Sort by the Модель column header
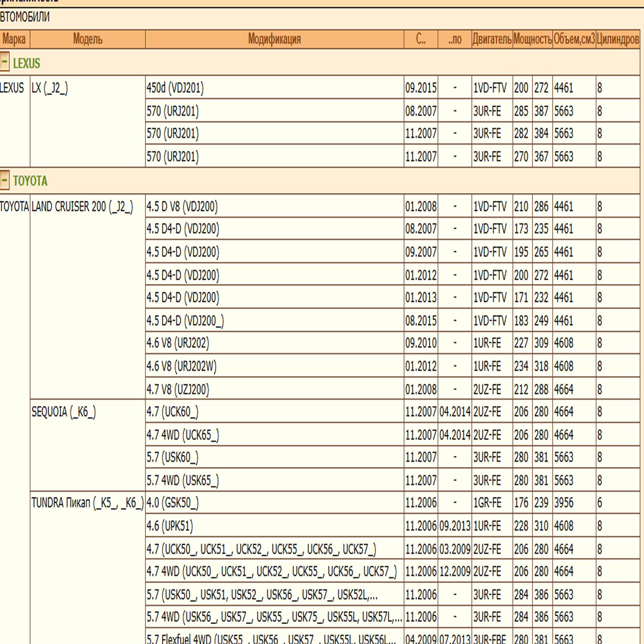 [x=87, y=39]
